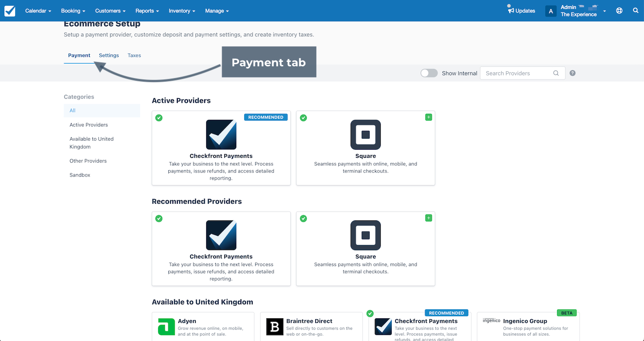The height and width of the screenshot is (341, 644).
Task: Click the Ingenico logo icon
Action: point(491,320)
